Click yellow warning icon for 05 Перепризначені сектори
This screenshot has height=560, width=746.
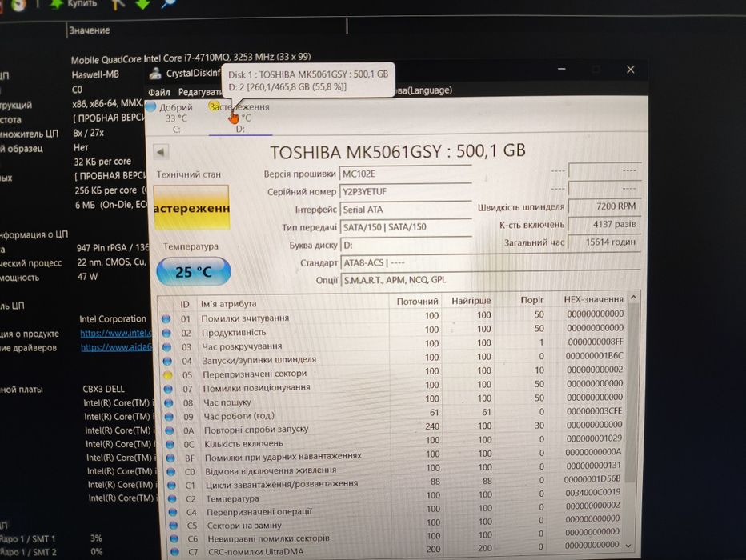(168, 375)
